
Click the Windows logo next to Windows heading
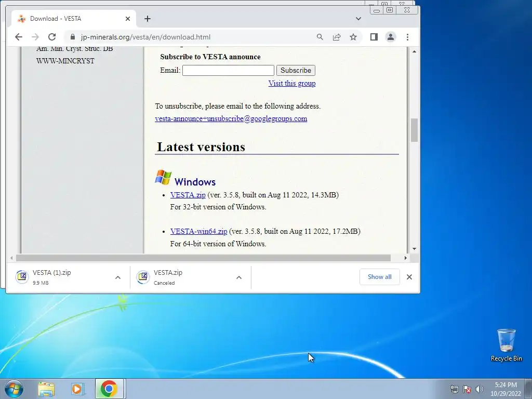163,178
